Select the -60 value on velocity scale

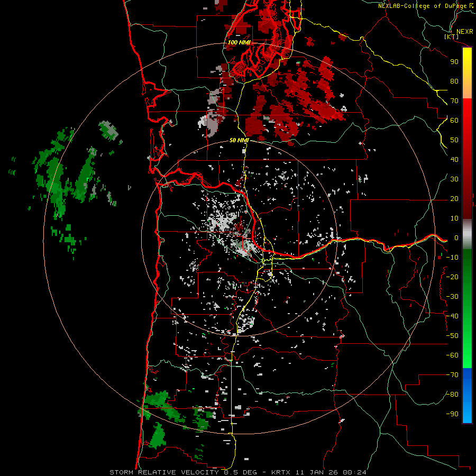click(452, 355)
